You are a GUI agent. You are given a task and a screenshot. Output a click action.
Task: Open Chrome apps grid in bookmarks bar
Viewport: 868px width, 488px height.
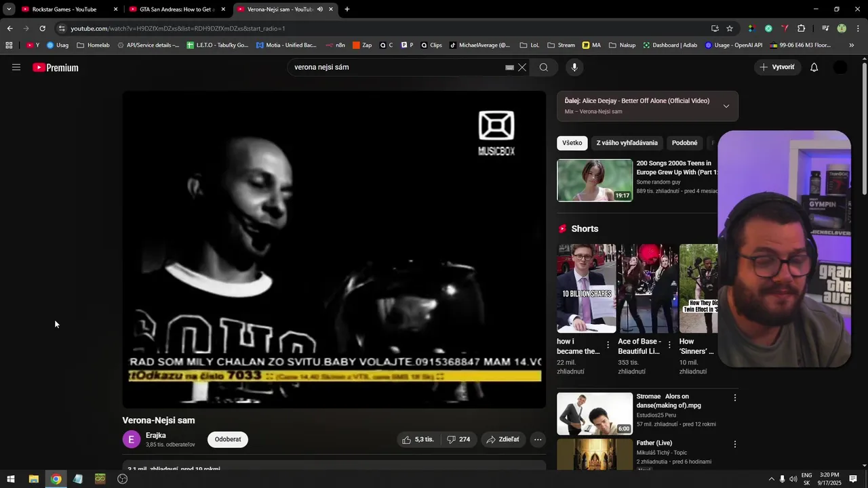[x=9, y=45]
